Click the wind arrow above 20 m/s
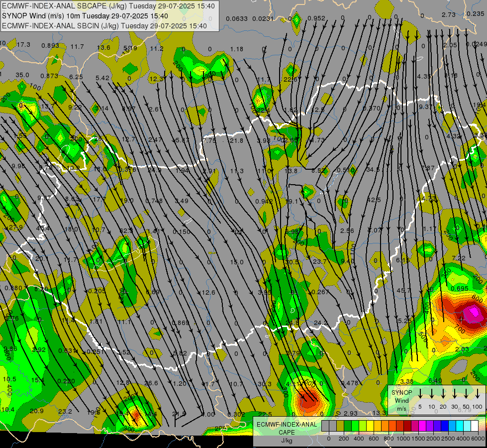The image size is (487, 448). 443,394
